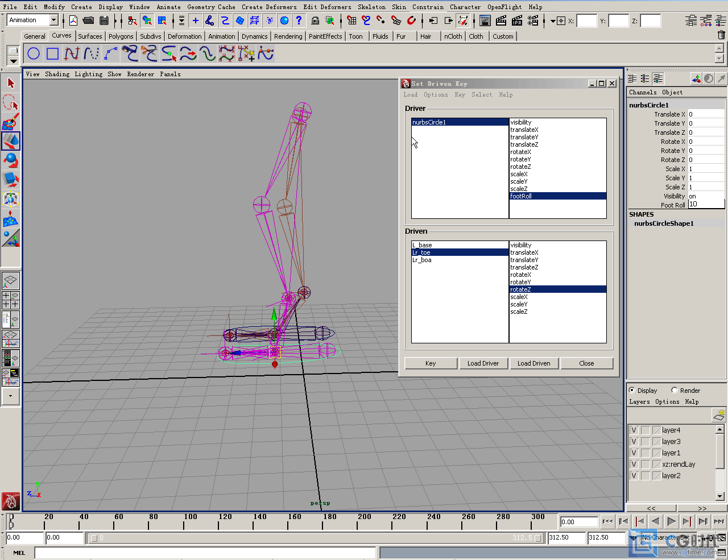Toggle visibility of xz:rendLay layer

[x=634, y=464]
